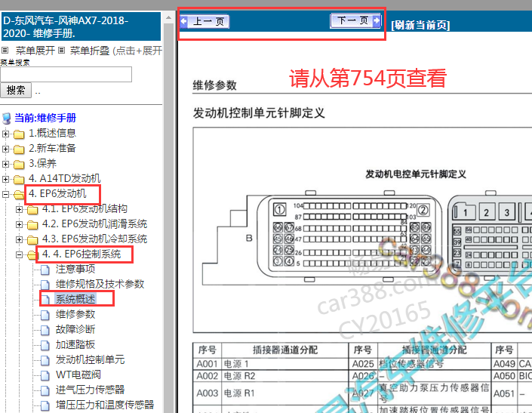This screenshot has height=413, width=532.
Task: Click 菜单展开 expand menu icon
Action: [5, 51]
